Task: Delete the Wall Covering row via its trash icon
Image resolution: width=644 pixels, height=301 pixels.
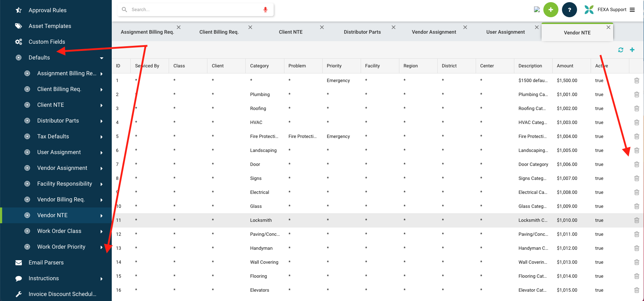Action: (637, 262)
